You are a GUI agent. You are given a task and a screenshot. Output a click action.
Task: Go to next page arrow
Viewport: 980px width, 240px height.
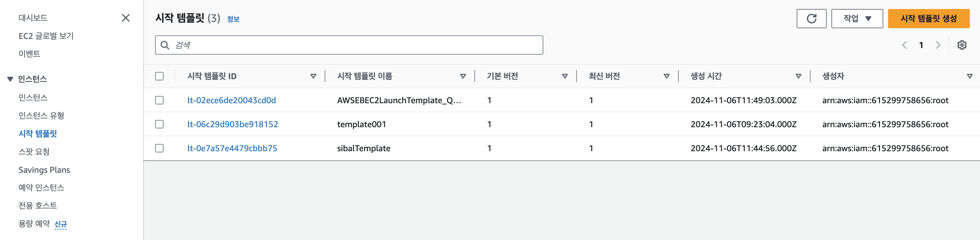tap(938, 45)
